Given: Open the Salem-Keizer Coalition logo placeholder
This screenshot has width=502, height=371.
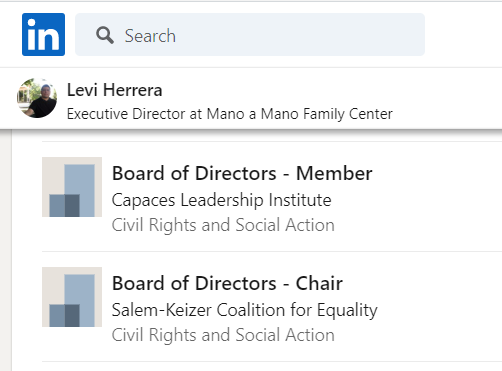Looking at the screenshot, I should coord(72,297).
